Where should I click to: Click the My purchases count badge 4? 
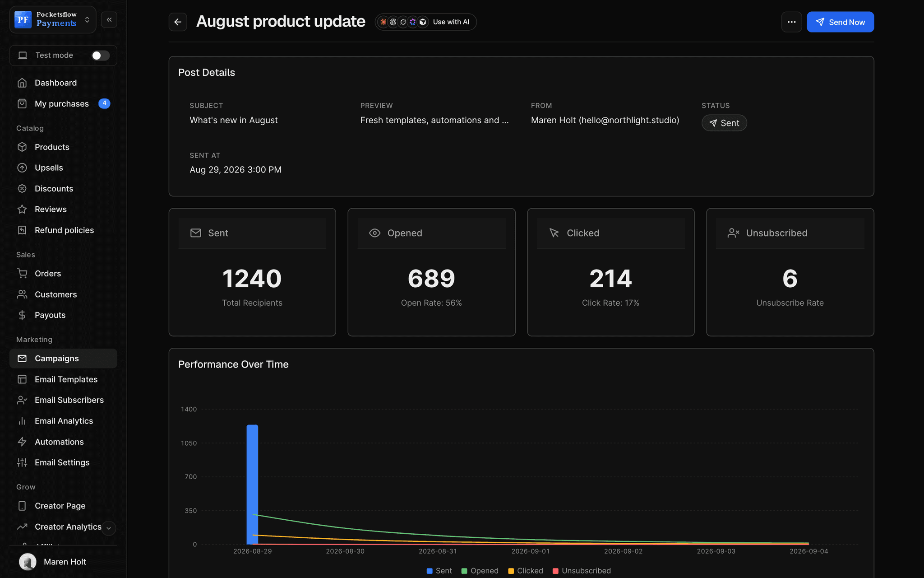(104, 103)
